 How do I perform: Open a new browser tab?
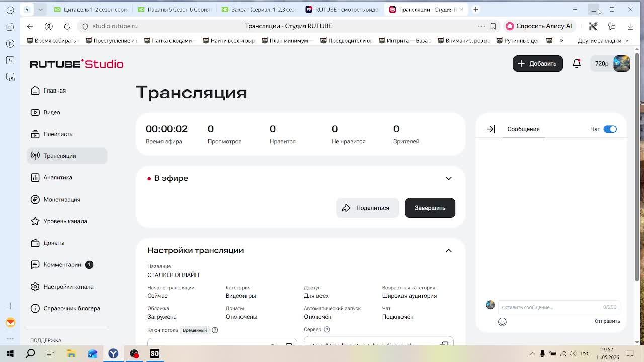point(476,10)
